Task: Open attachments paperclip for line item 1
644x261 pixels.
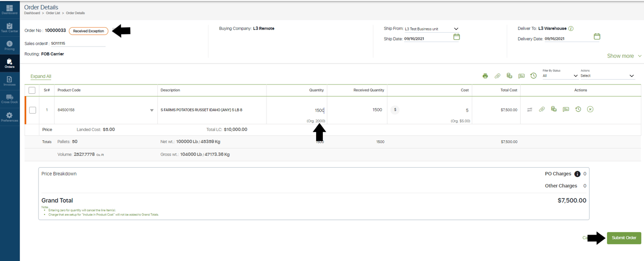Action: 542,109
